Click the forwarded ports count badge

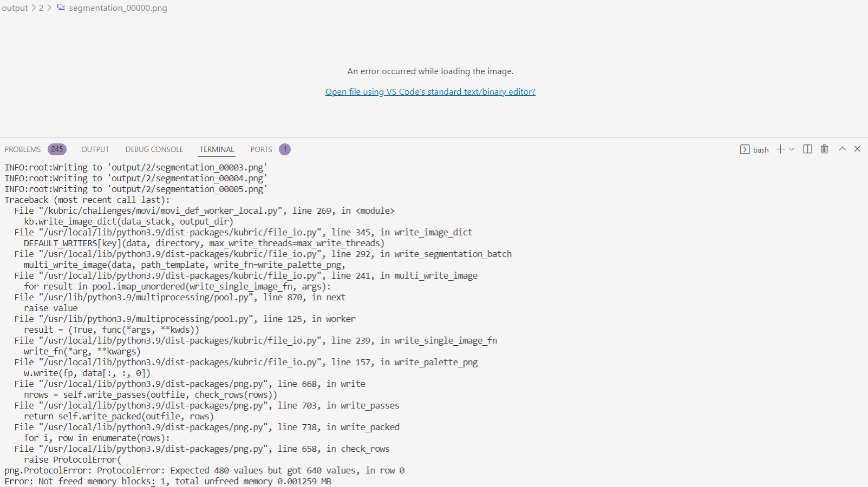coord(285,149)
